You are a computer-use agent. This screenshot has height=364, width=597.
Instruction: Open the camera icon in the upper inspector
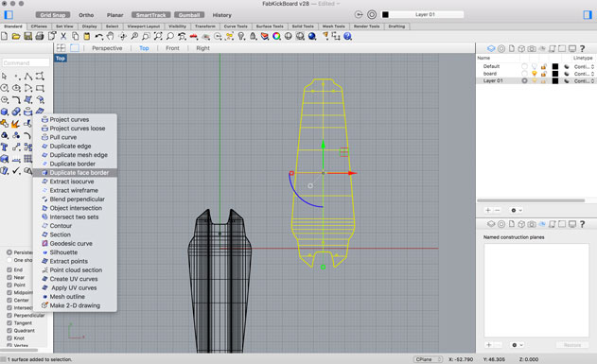coord(532,48)
